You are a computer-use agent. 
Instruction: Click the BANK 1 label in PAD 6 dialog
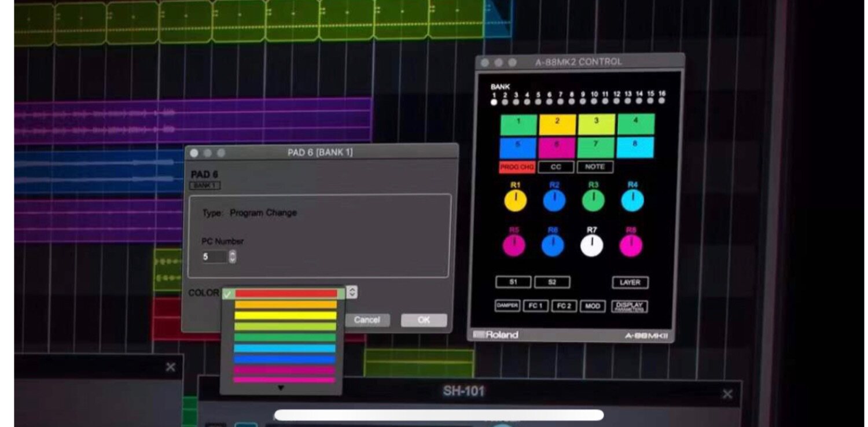pos(205,185)
